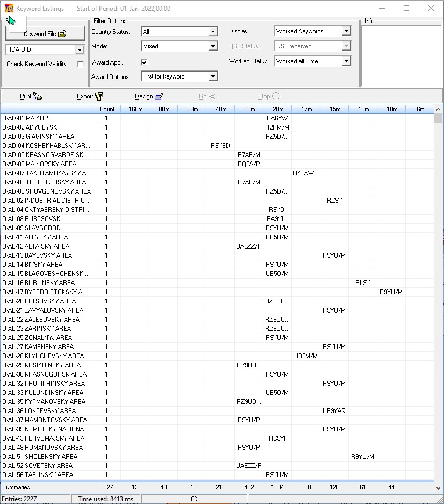444x504 pixels.
Task: Open the RDA.UID keyword file dropdown
Action: [x=80, y=49]
